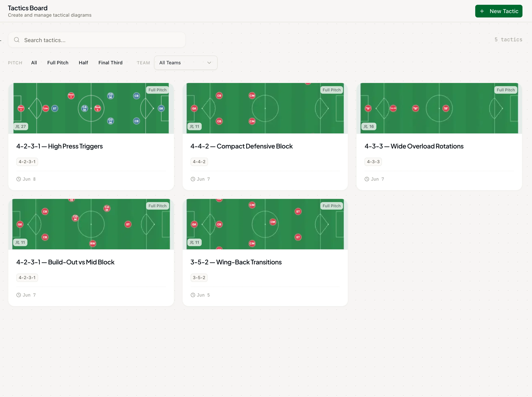Click blue GK marker on High Press Triggers

pos(161,108)
